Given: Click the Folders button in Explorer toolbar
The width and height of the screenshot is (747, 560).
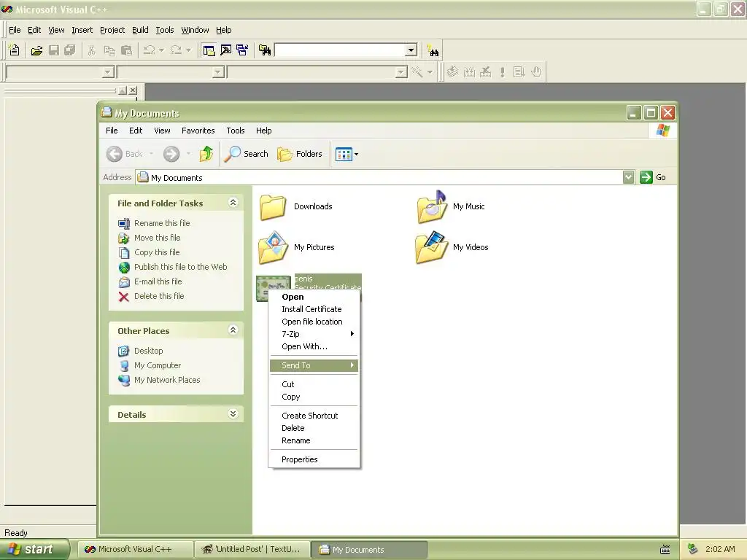Looking at the screenshot, I should tap(300, 154).
